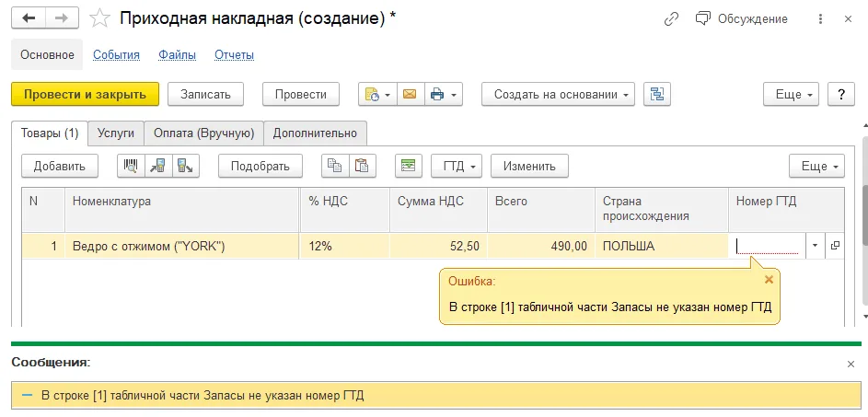Click Провести и закрыть button
The image size is (868, 417).
(x=86, y=94)
